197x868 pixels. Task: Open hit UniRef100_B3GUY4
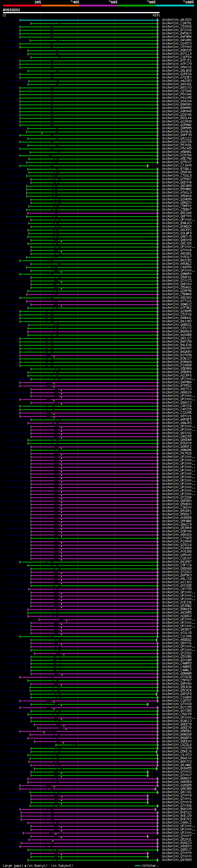(x=177, y=443)
